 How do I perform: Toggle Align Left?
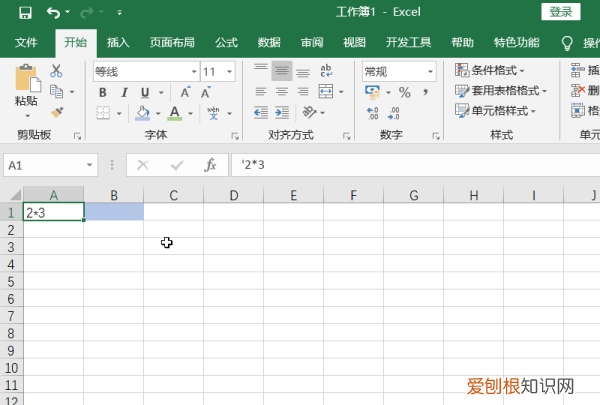tap(261, 92)
